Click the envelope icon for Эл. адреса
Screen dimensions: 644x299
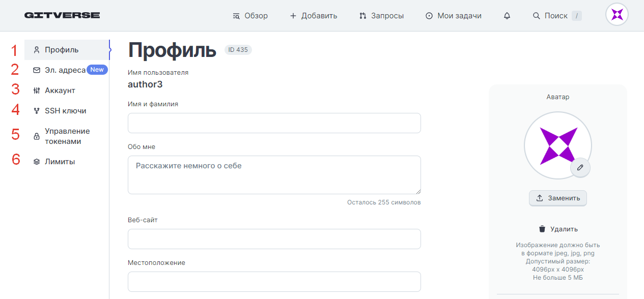click(x=37, y=70)
